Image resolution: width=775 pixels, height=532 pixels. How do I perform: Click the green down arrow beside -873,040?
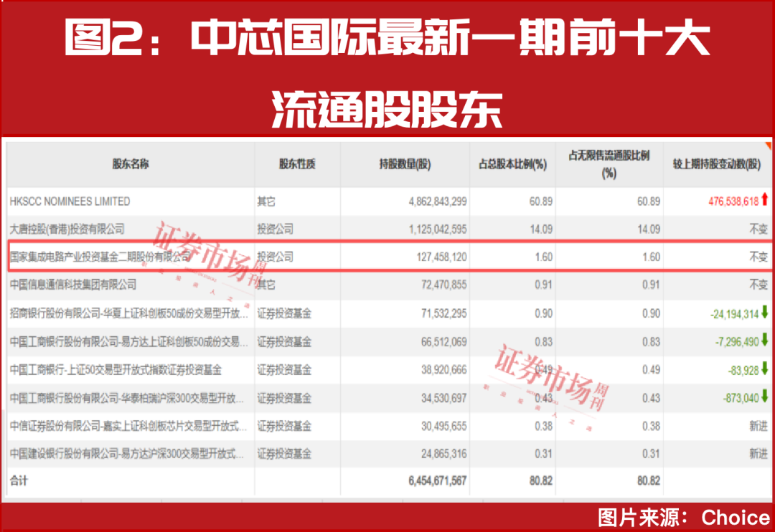click(765, 396)
